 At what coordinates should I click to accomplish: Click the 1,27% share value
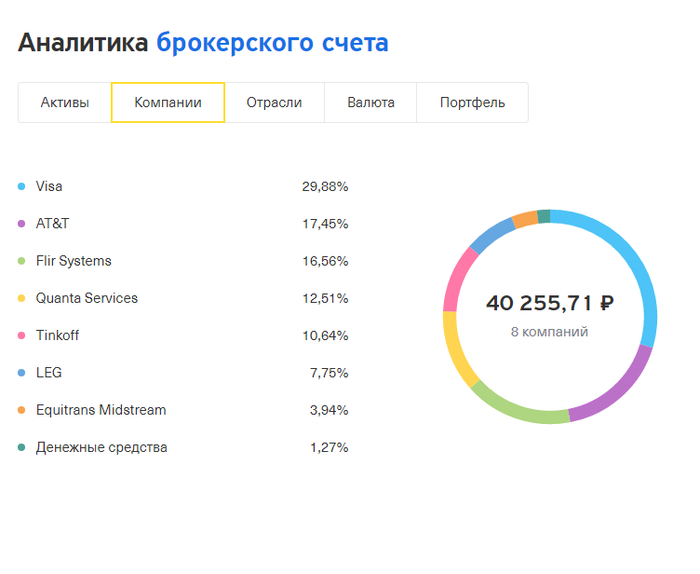point(329,447)
